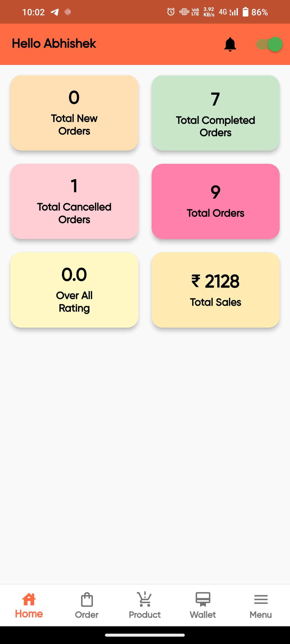Open the Order shopping bag icon
This screenshot has height=644, width=290.
[87, 600]
